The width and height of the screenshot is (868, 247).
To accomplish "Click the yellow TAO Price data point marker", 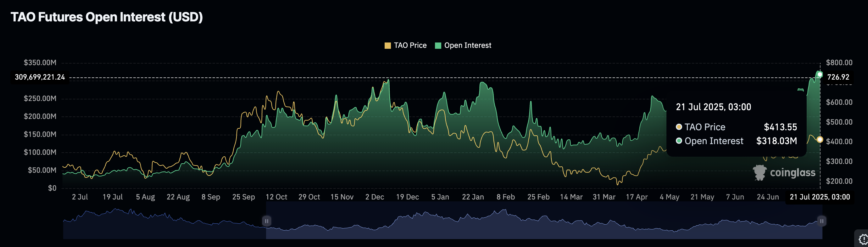I will pyautogui.click(x=820, y=139).
